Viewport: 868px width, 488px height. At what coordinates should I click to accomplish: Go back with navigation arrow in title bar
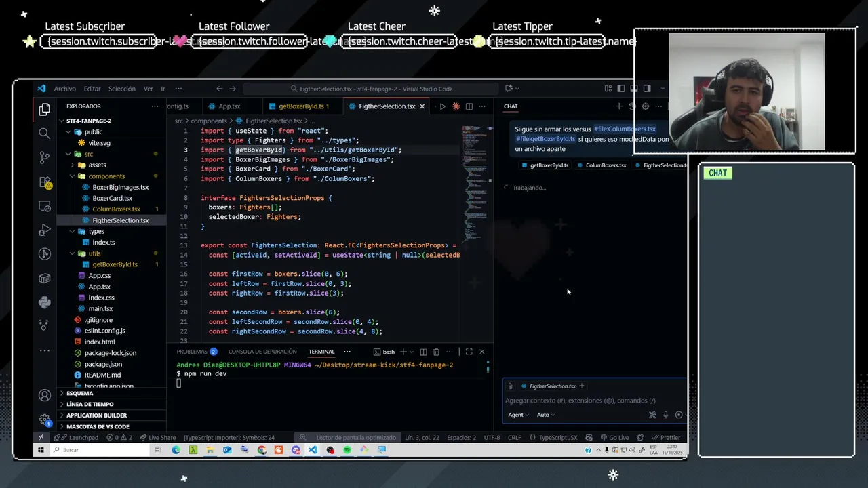tap(219, 89)
